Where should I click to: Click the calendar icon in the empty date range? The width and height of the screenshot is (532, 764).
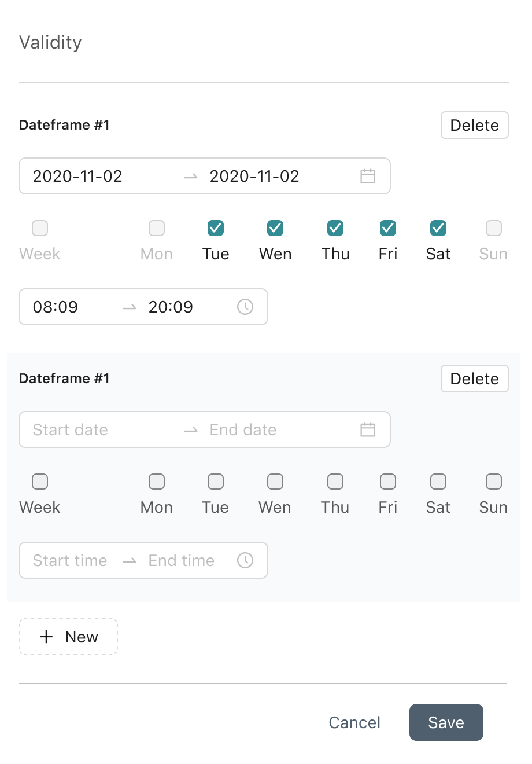pos(368,429)
